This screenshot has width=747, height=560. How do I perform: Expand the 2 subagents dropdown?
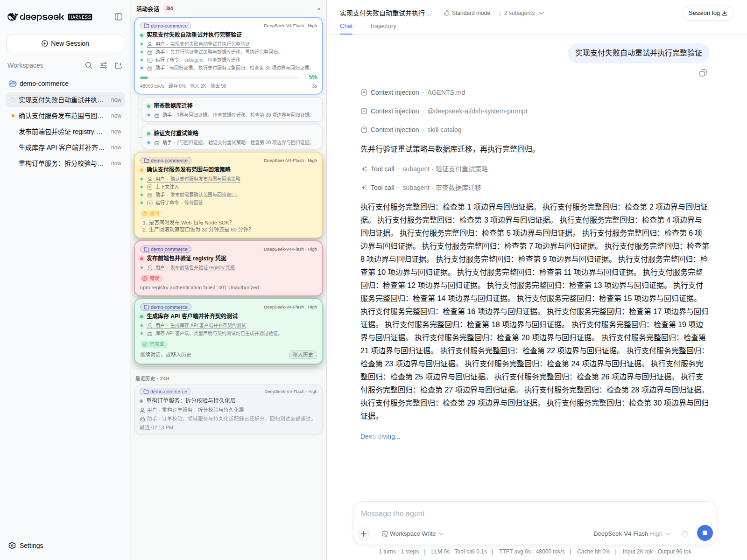pos(520,13)
